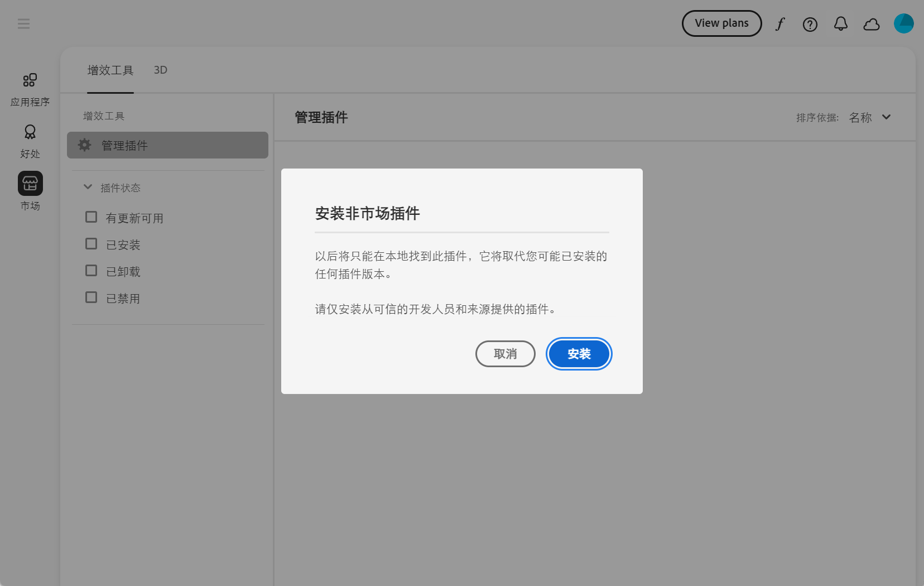Enable the 已安装 filter checkbox
This screenshot has height=586, width=924.
[91, 244]
